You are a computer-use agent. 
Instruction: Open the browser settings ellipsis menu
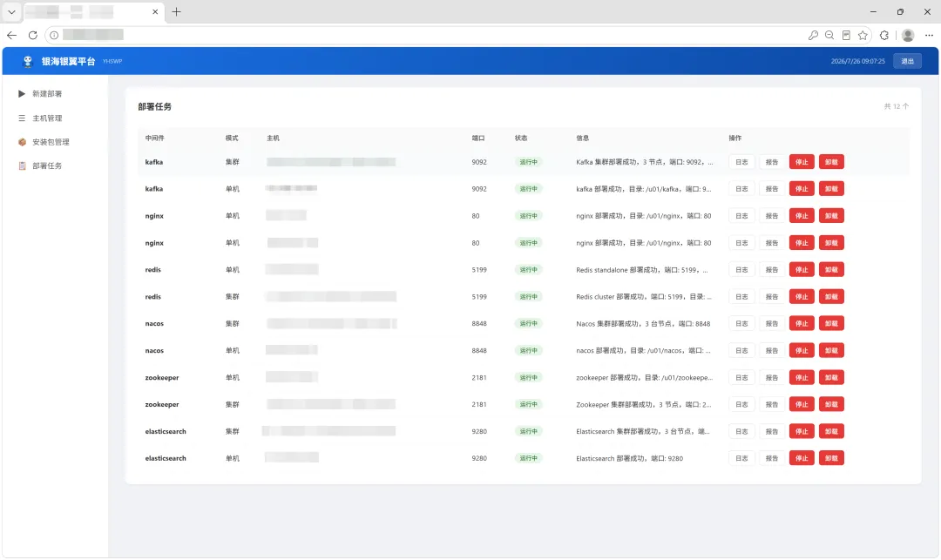(x=929, y=36)
